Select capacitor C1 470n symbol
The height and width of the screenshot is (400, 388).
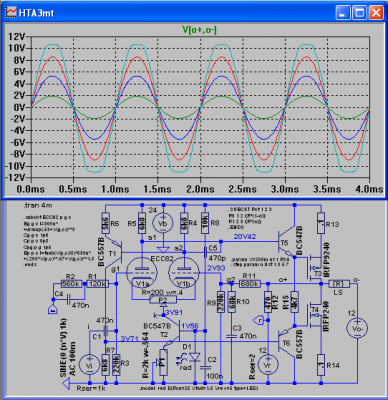[107, 331]
